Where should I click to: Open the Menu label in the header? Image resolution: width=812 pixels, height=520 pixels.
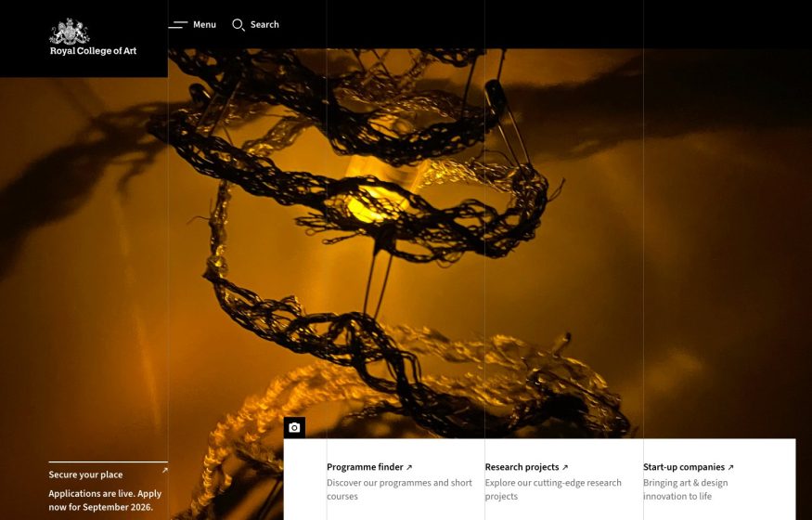click(x=204, y=25)
